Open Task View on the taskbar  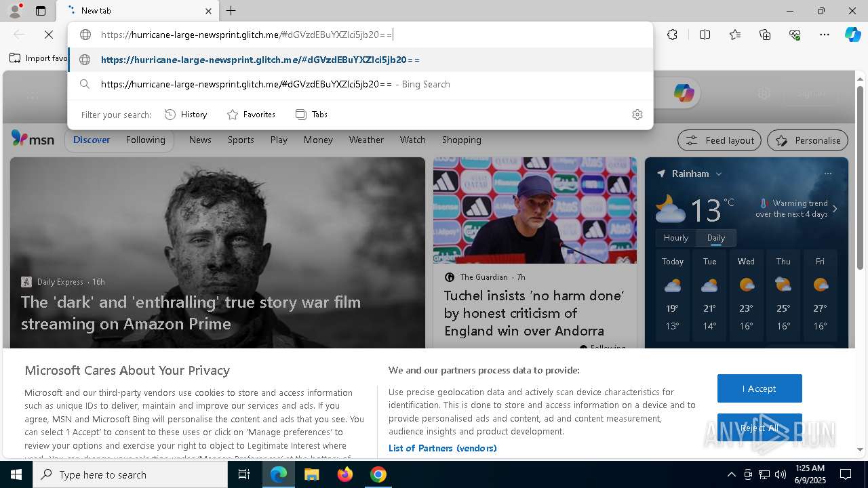244,474
